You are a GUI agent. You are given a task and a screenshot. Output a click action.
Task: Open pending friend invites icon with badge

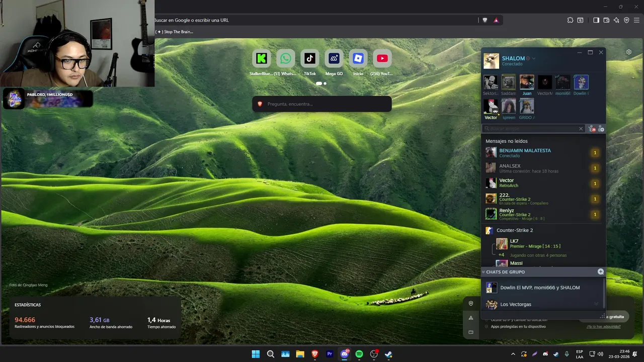coord(592,129)
